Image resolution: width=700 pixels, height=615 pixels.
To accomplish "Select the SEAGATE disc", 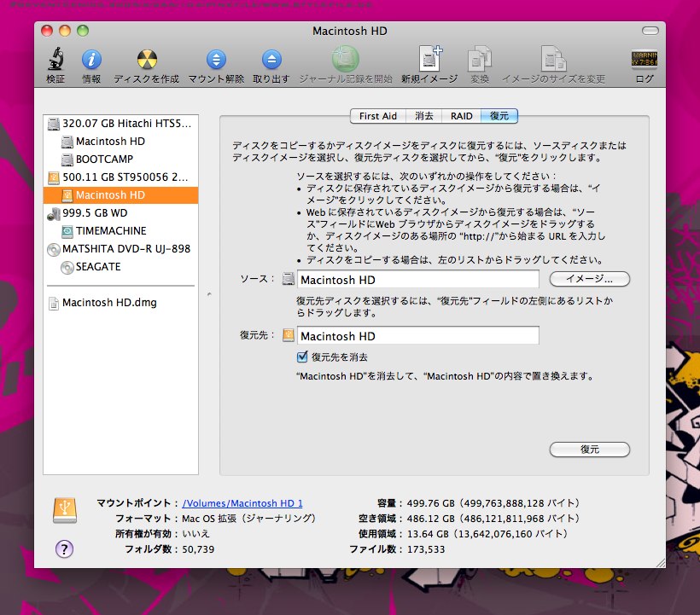I will pyautogui.click(x=120, y=267).
